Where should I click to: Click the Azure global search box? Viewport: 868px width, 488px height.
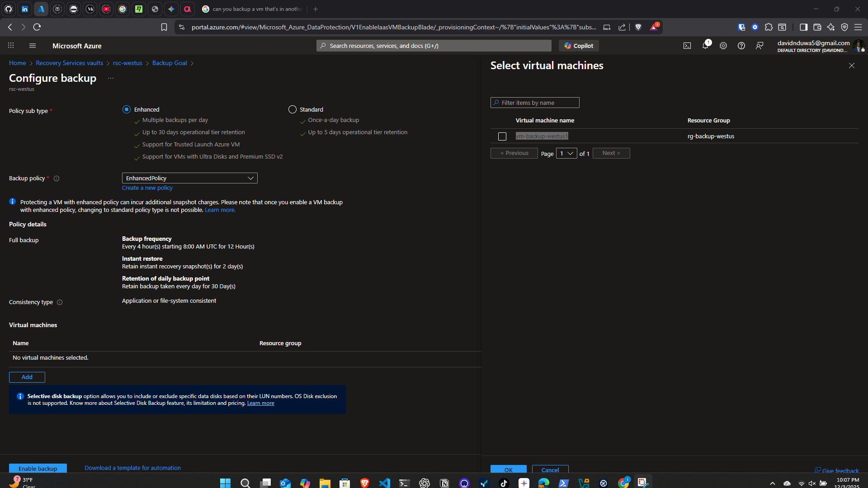pyautogui.click(x=434, y=46)
